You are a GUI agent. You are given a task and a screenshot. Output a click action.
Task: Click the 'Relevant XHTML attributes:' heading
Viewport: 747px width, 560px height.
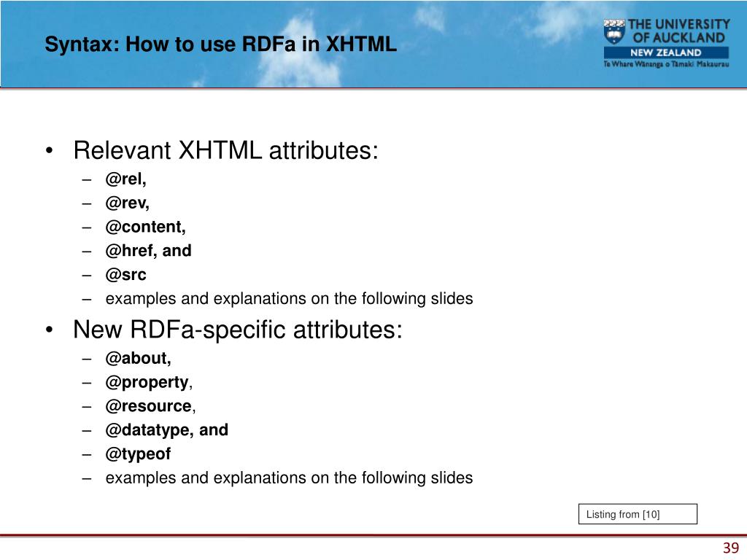226,150
